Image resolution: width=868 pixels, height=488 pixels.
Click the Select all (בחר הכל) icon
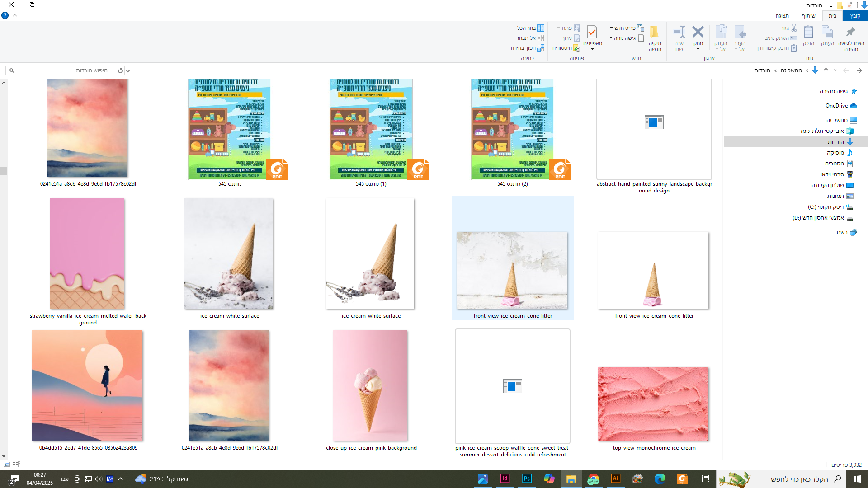[x=541, y=28]
